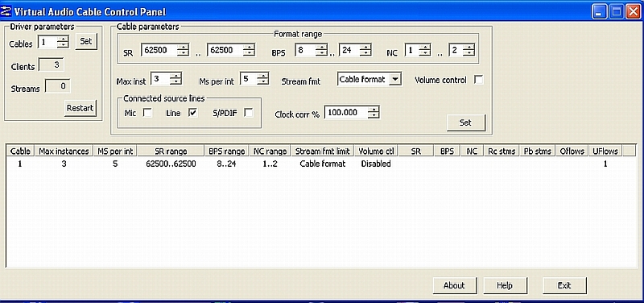Click the SR column header in cable list
The height and width of the screenshot is (303, 644).
coord(416,151)
